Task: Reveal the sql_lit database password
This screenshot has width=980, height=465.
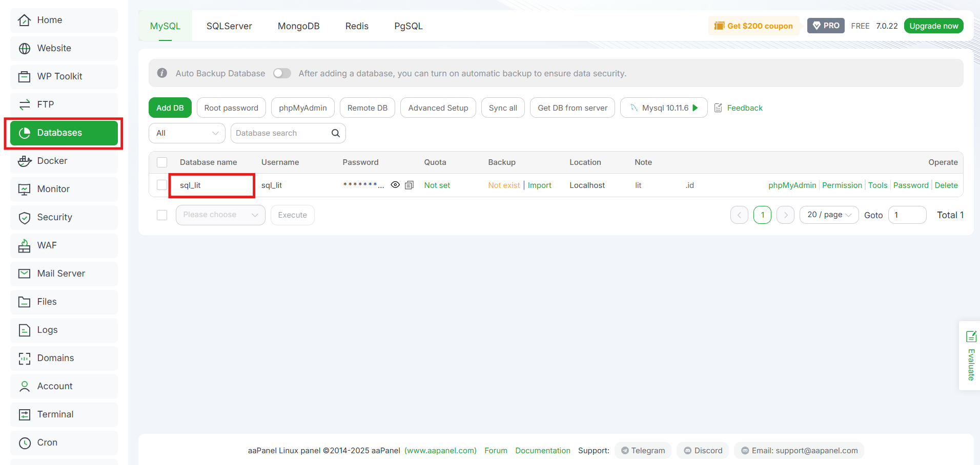Action: pyautogui.click(x=395, y=185)
